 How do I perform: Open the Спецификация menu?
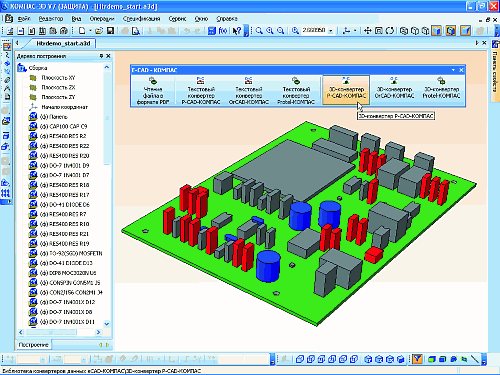[141, 19]
